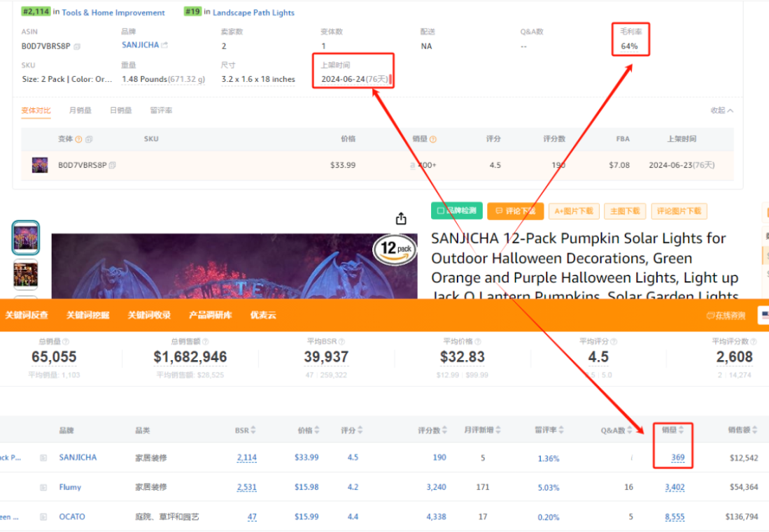
Task: Click the A+图片下载 button
Action: click(574, 211)
